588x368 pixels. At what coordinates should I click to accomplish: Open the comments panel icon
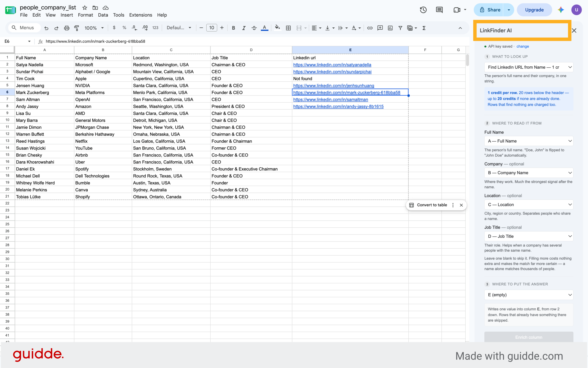click(x=439, y=10)
